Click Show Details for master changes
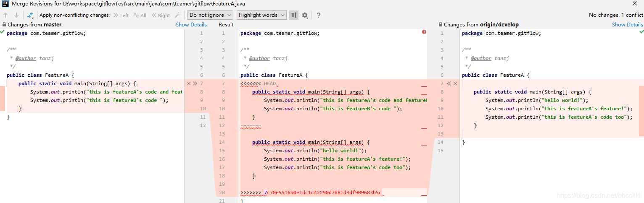The height and width of the screenshot is (203, 644). pyautogui.click(x=191, y=25)
